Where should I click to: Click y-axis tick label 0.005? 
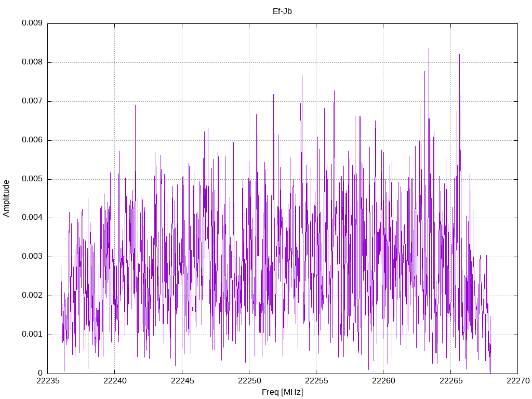(x=32, y=179)
